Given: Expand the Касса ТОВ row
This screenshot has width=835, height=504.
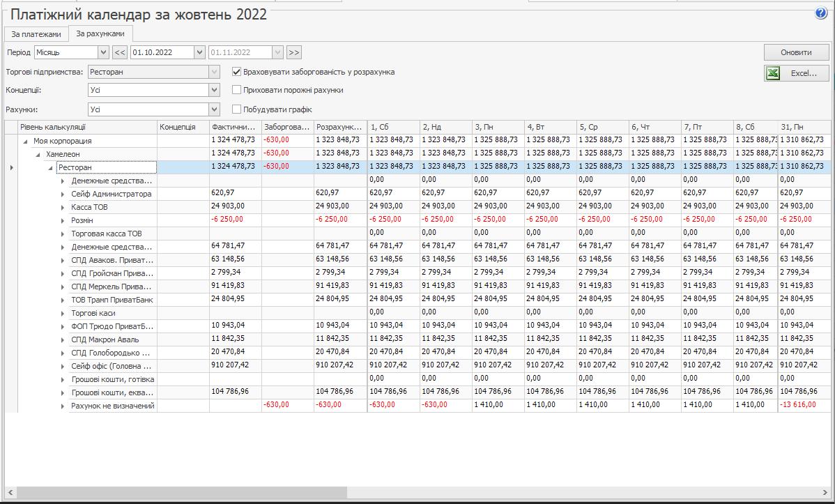Looking at the screenshot, I should 63,207.
